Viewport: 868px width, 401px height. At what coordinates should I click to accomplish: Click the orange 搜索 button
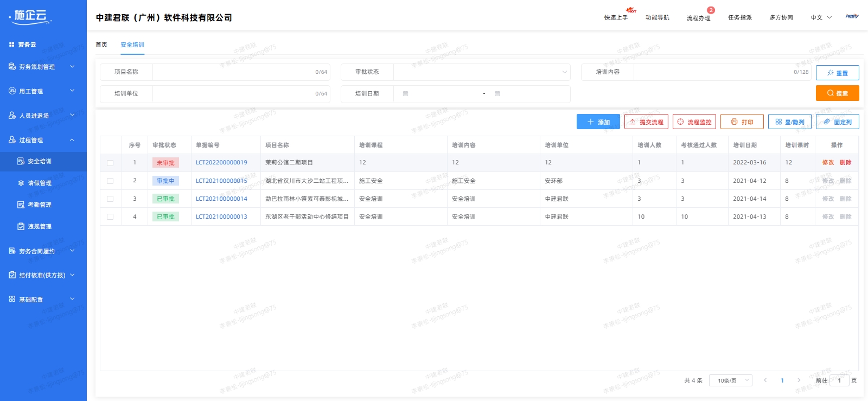click(x=838, y=93)
